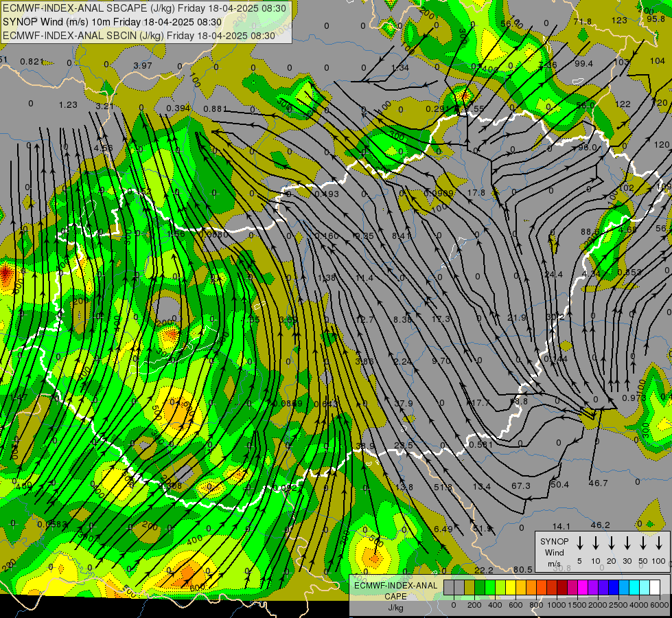Click the 99.4 station value

point(583,64)
